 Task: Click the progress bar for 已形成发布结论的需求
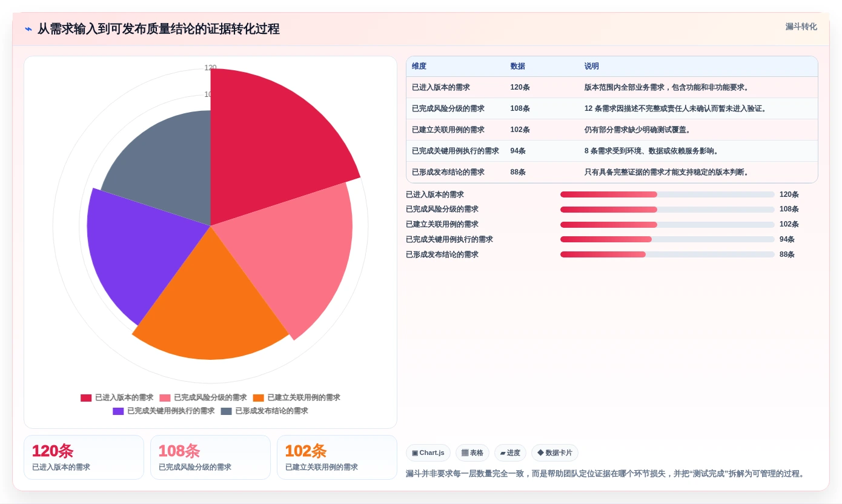pyautogui.click(x=668, y=254)
